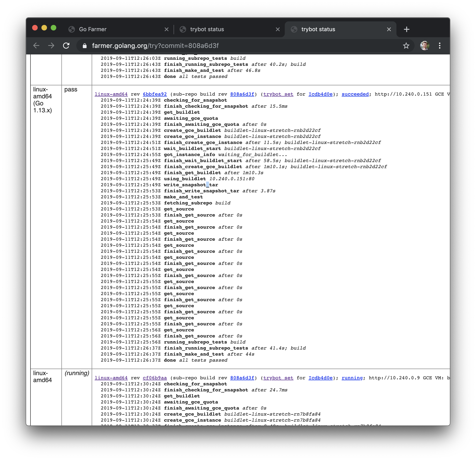Click the Icdb4d0e change link

tap(320, 94)
